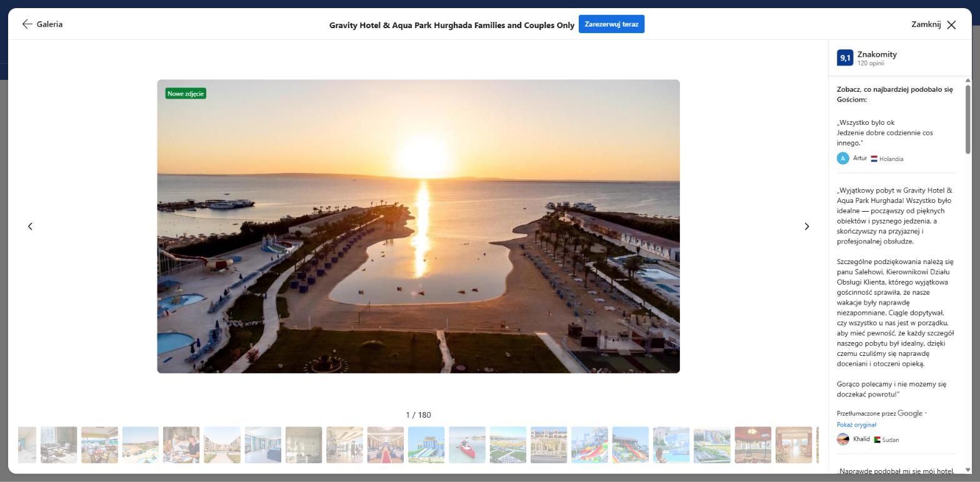980x482 pixels.
Task: Select the colorful aqua park slides thumbnail
Action: 589,445
